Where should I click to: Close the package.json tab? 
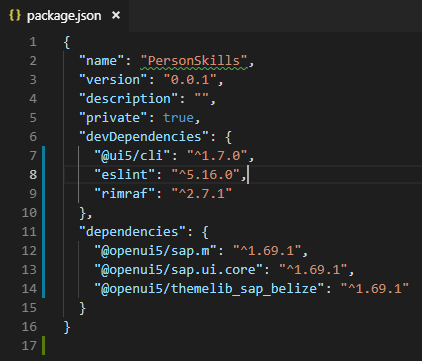click(116, 15)
